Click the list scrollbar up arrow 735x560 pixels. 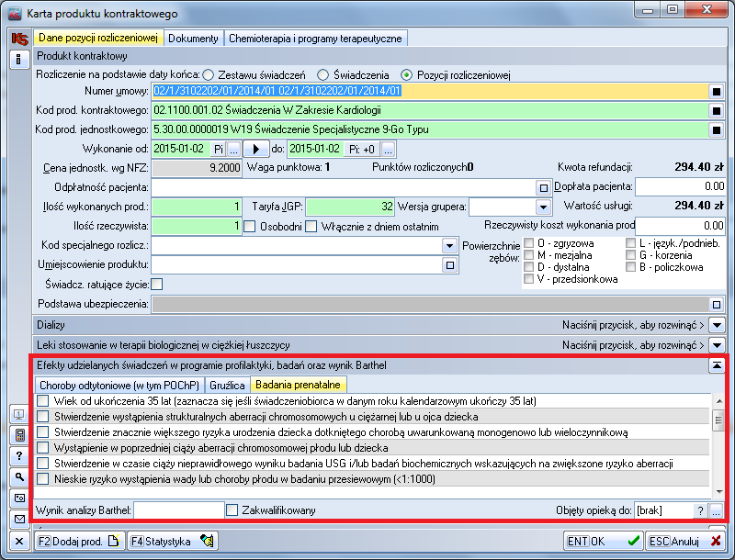(x=719, y=401)
